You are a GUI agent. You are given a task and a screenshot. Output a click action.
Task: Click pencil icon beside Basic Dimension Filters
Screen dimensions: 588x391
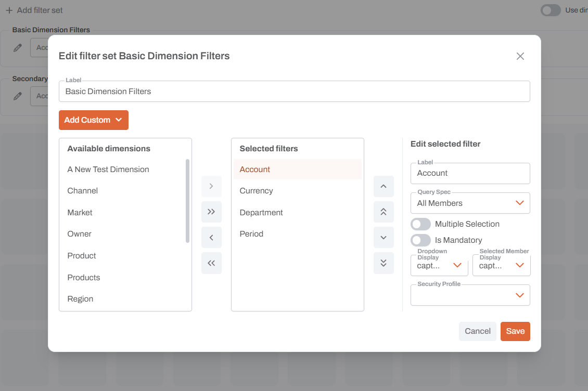click(x=18, y=47)
